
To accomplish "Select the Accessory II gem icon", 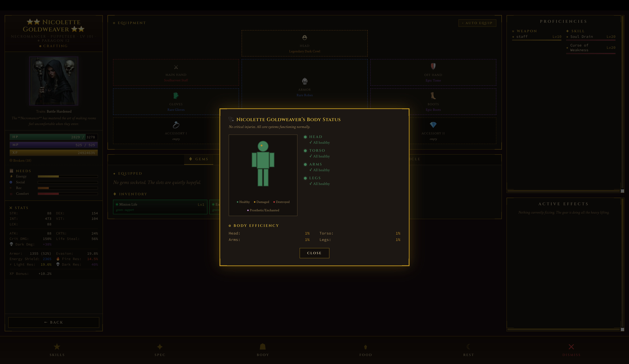I will 433,125.
